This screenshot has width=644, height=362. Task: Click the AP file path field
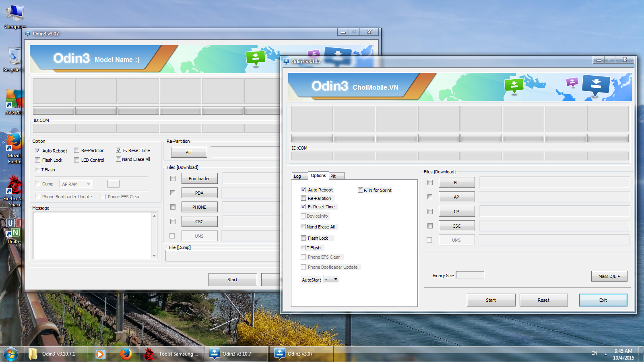554,197
